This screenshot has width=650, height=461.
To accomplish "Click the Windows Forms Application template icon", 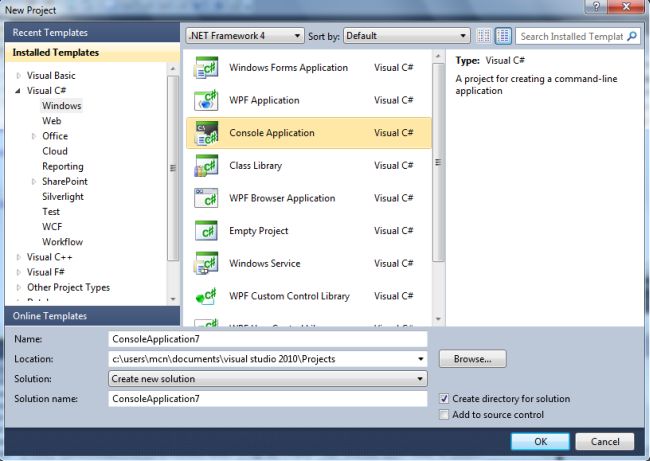I will click(206, 68).
